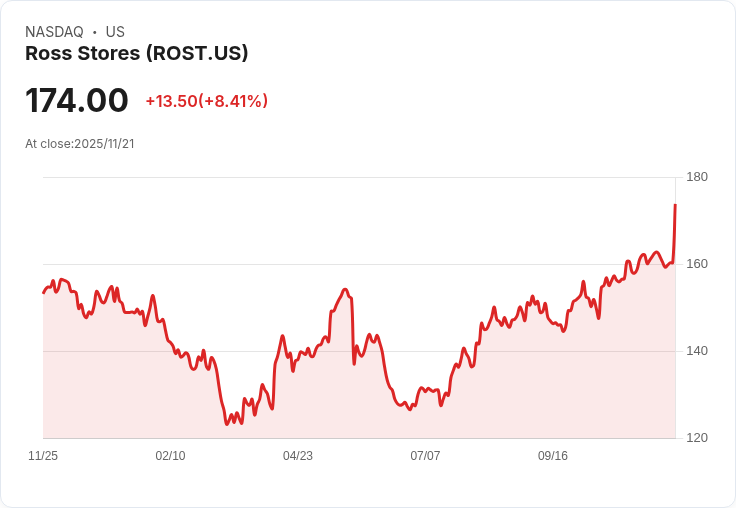Screen dimensions: 736x508
Task: Click the 174.00 current price
Action: (77, 101)
